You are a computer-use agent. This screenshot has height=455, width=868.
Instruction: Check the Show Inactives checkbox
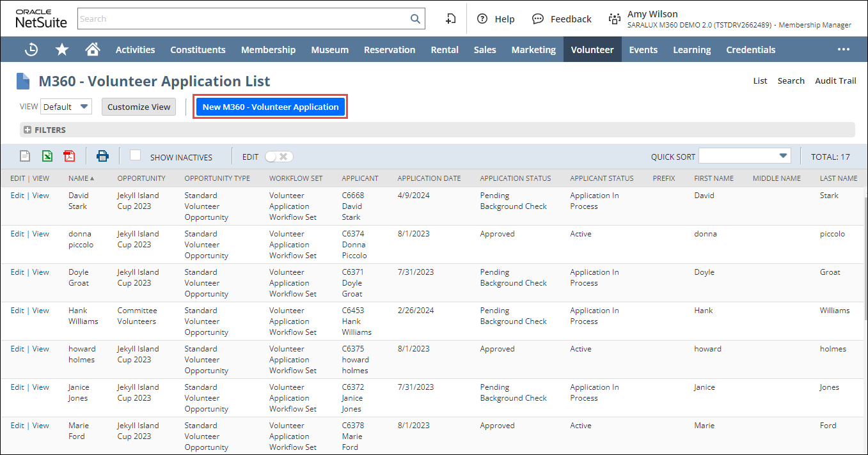click(135, 155)
